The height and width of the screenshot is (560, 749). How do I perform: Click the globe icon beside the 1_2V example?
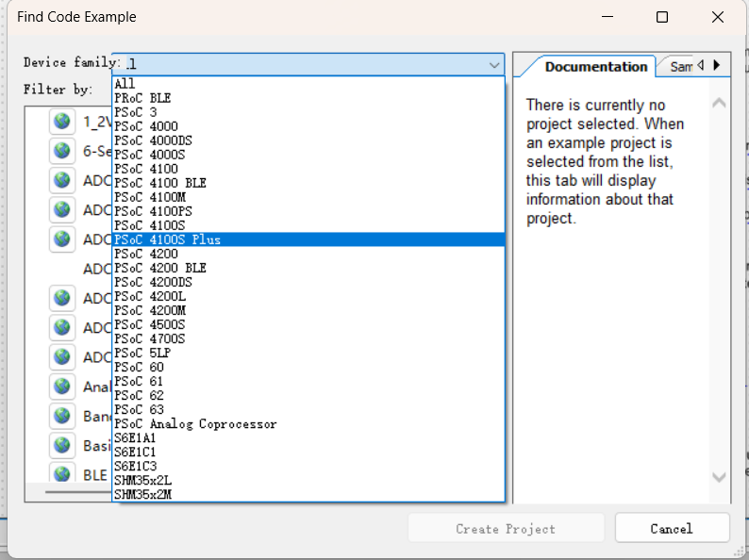(62, 121)
